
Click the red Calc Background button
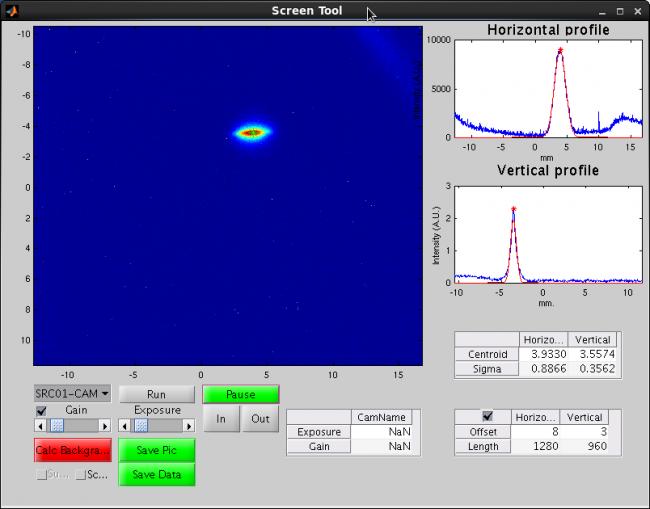tap(72, 450)
